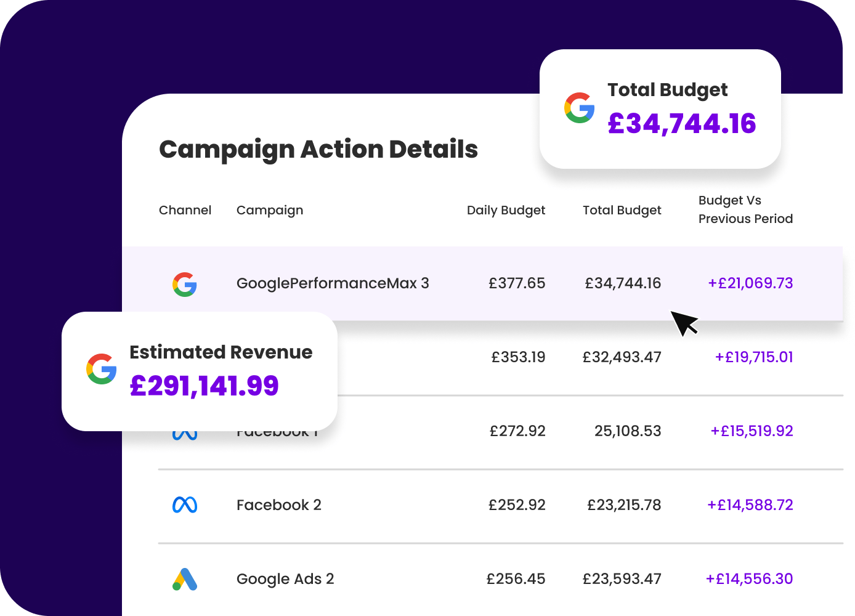Sort by Campaign column header

(270, 210)
